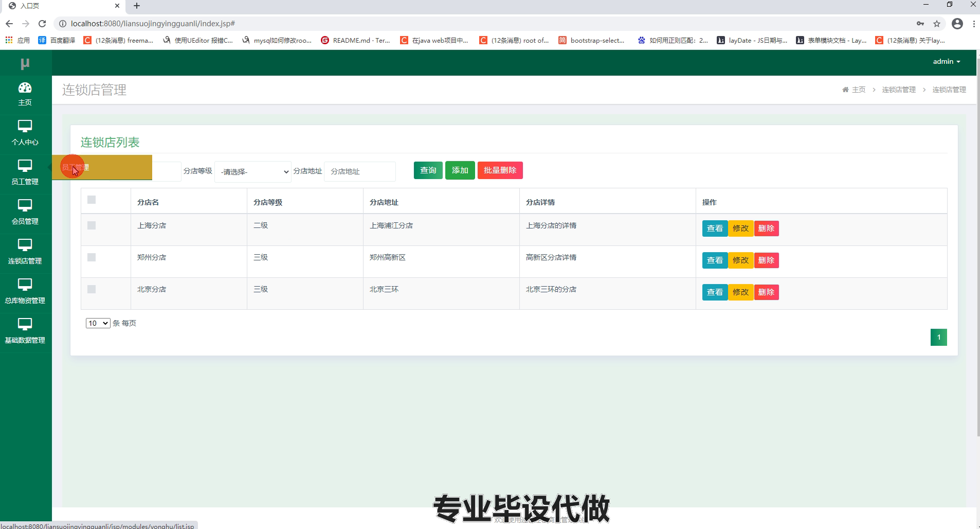Open 百度翻译 bookmark
The height and width of the screenshot is (529, 980).
(x=57, y=40)
